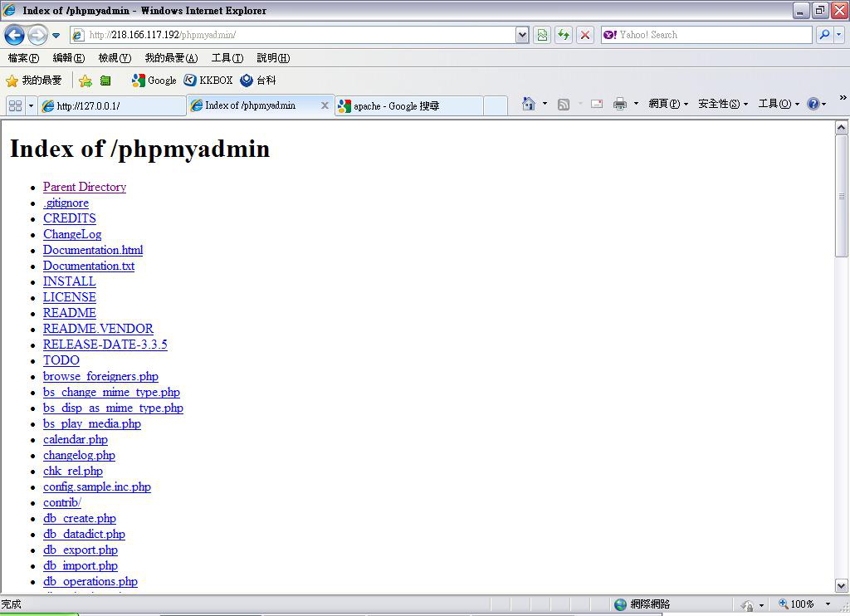
Task: Open the INSTALL file link
Action: click(x=70, y=281)
